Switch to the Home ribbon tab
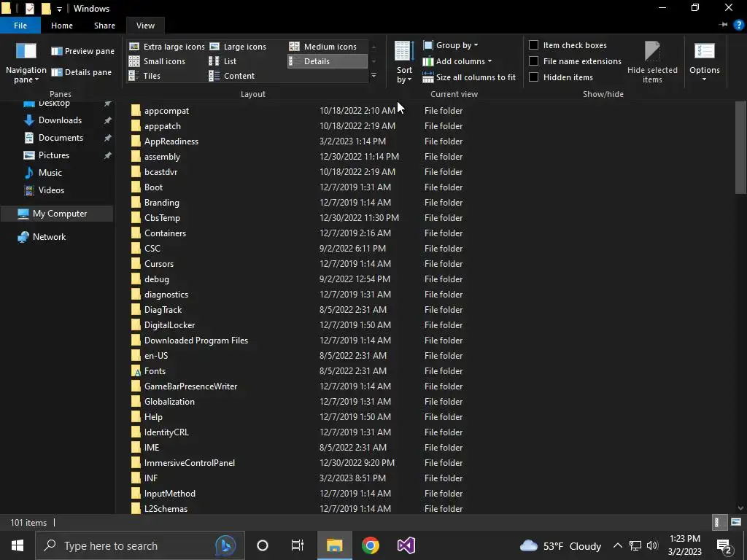The width and height of the screenshot is (747, 560). point(62,26)
